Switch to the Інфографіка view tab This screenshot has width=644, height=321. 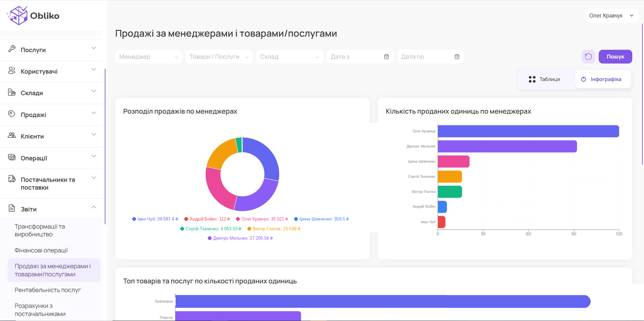tap(603, 79)
